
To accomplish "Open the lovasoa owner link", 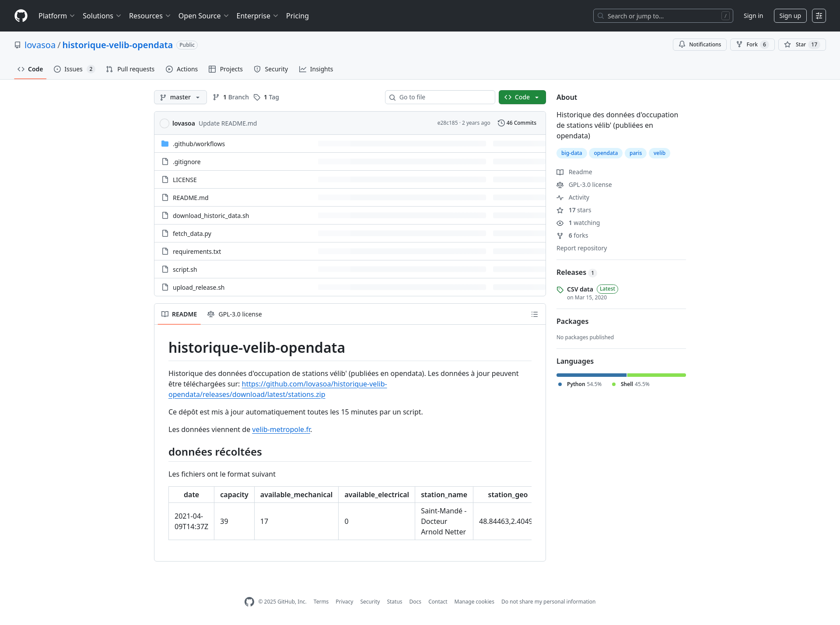I will pos(40,45).
